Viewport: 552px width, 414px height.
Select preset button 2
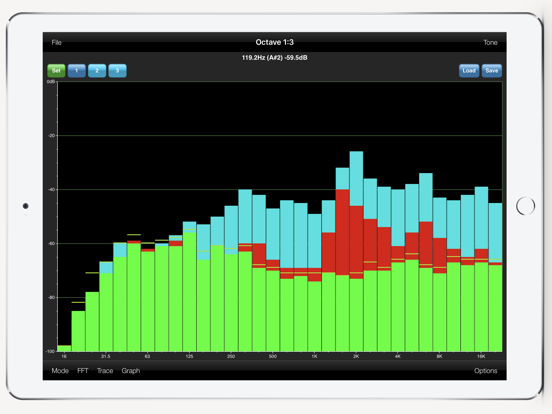coord(97,71)
